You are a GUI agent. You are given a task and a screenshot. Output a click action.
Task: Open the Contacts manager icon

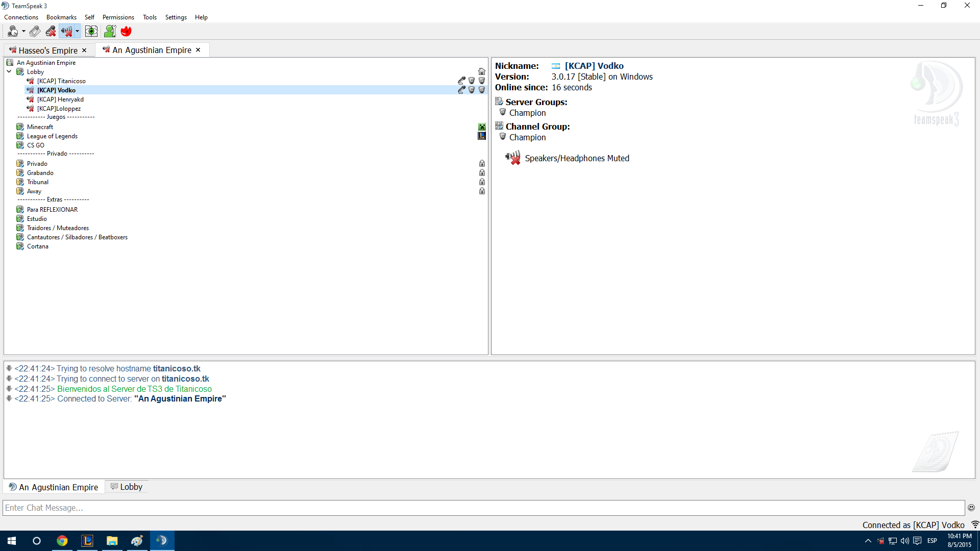click(x=110, y=32)
